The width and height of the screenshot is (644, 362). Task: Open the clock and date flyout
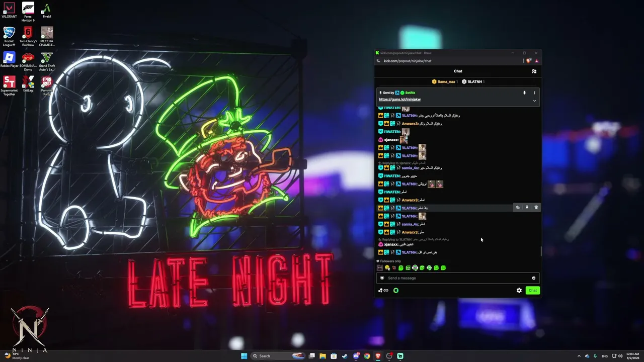pos(632,356)
